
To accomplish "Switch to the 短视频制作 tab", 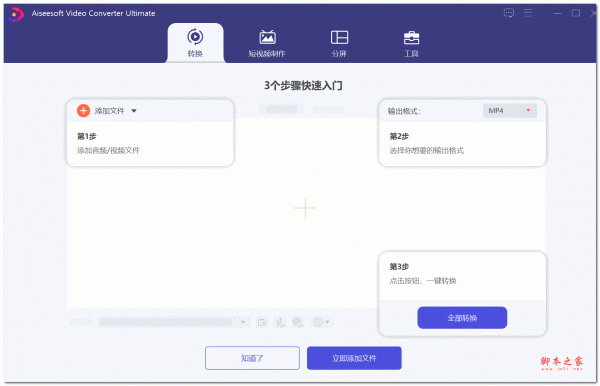I will pos(267,43).
